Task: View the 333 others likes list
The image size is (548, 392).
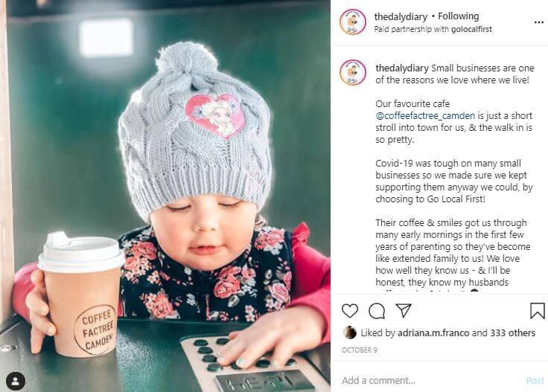Action: 512,333
